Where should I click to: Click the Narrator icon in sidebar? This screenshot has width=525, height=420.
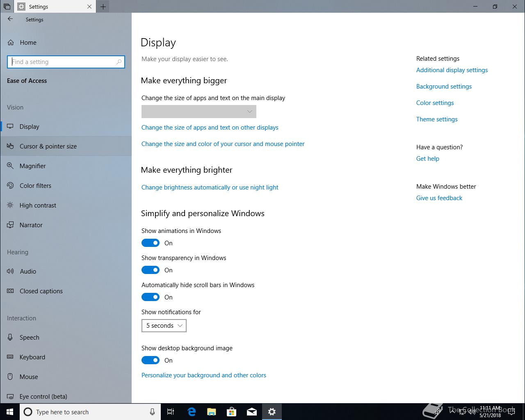point(10,225)
